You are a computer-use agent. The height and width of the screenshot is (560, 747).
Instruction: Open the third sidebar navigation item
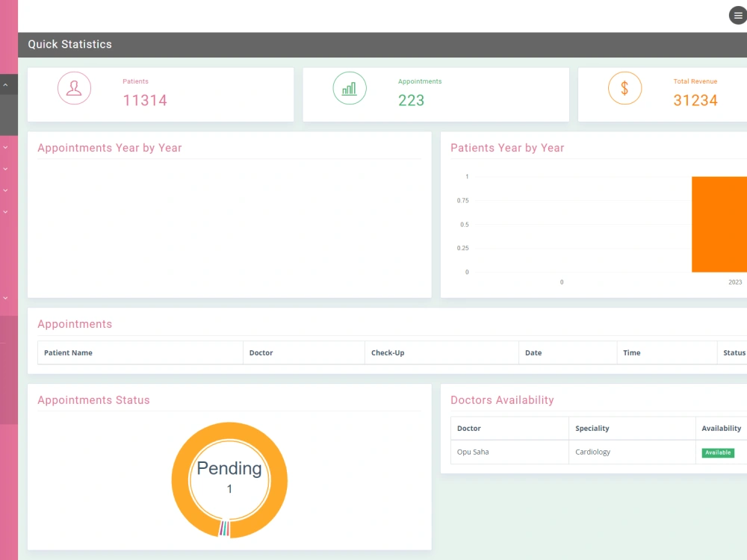(x=4, y=190)
